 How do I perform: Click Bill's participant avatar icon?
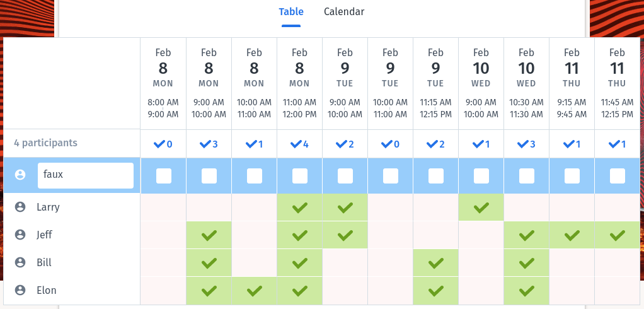tap(20, 262)
